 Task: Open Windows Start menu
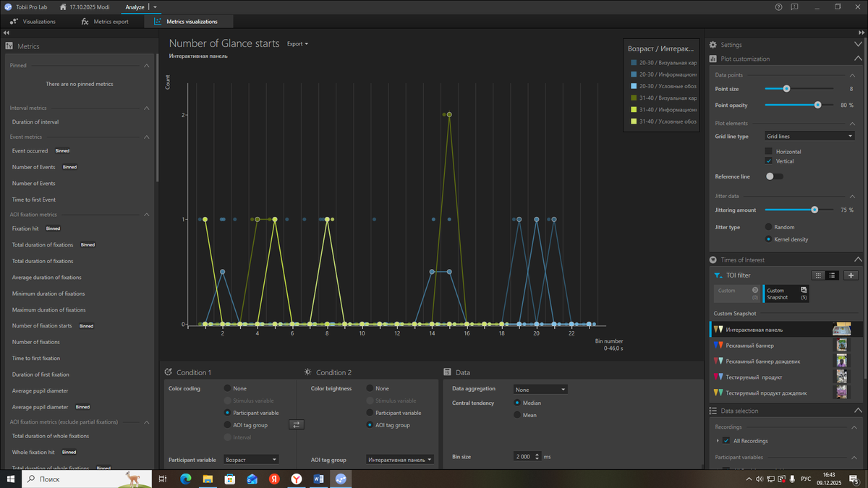click(11, 479)
